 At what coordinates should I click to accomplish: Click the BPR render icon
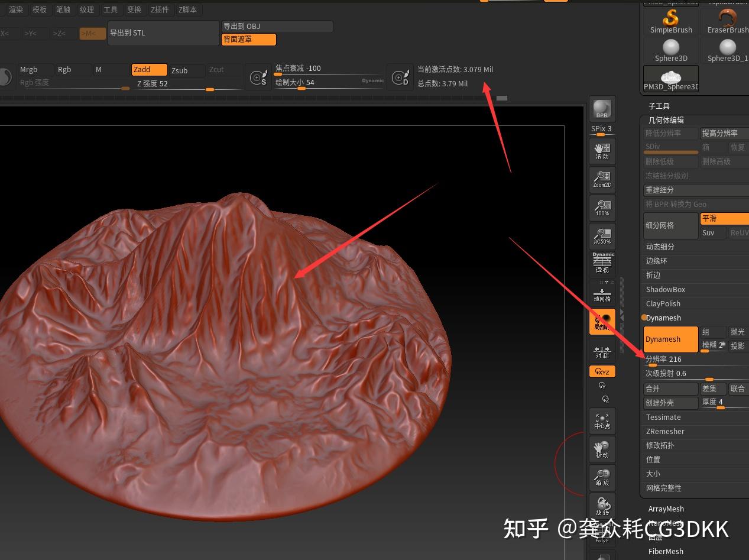[602, 108]
